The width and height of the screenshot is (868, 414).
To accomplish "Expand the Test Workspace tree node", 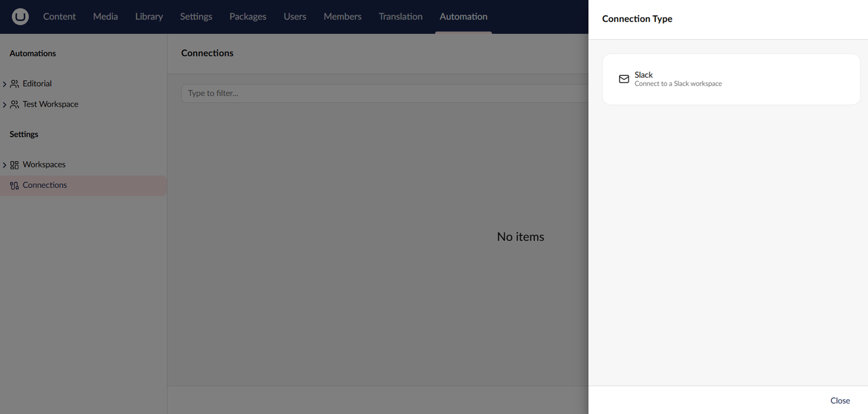I will 5,105.
